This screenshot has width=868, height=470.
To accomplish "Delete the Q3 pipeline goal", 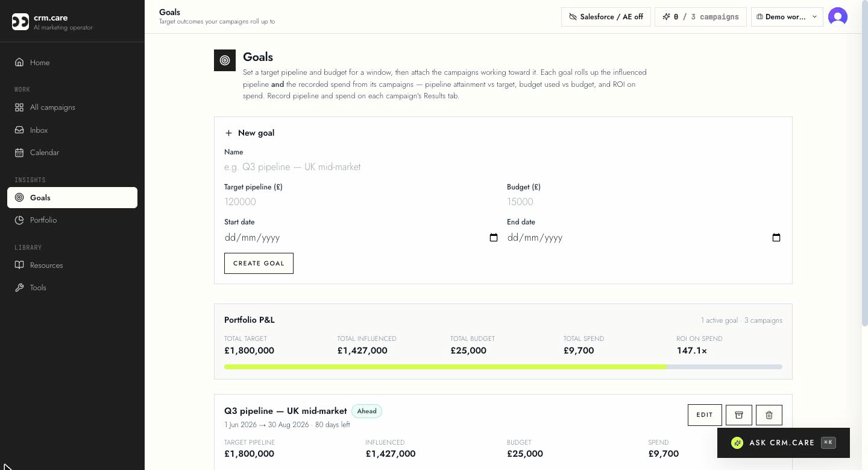I will click(x=769, y=415).
